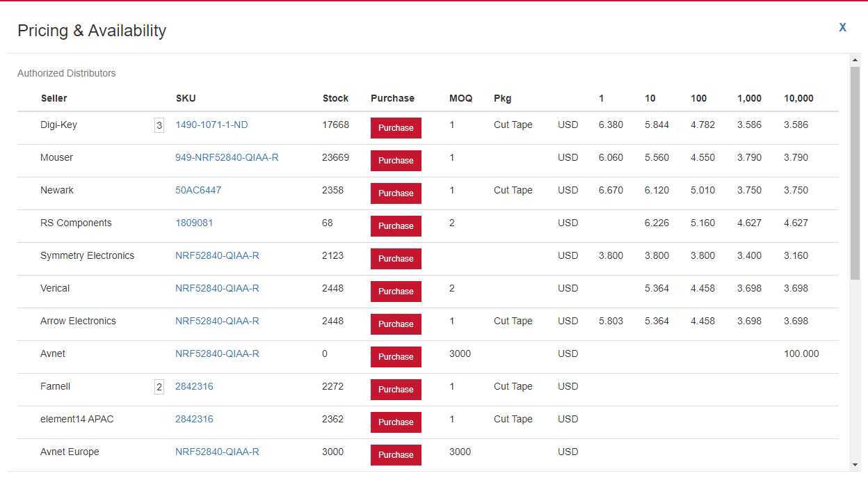Click Mouser unit price 6.060
Image resolution: width=868 pixels, height=485 pixels.
[611, 158]
